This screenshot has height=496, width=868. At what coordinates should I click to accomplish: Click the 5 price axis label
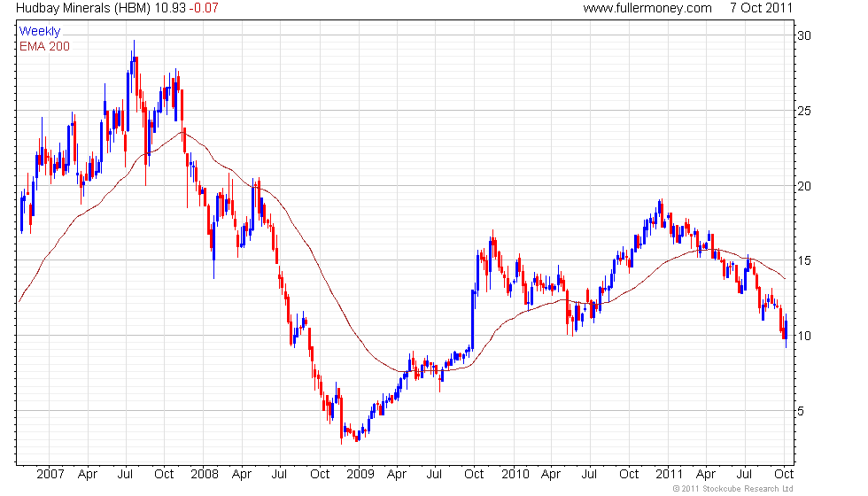(x=801, y=411)
